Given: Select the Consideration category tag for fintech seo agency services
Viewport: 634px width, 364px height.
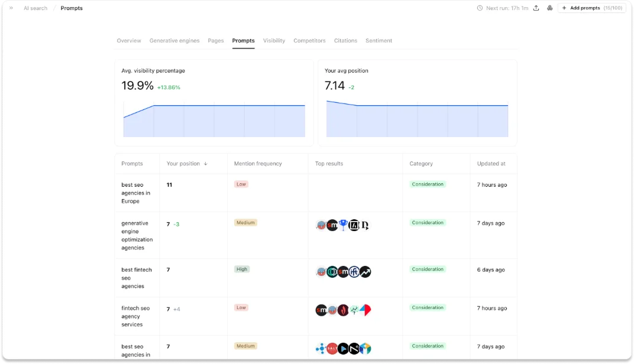Looking at the screenshot, I should (428, 307).
